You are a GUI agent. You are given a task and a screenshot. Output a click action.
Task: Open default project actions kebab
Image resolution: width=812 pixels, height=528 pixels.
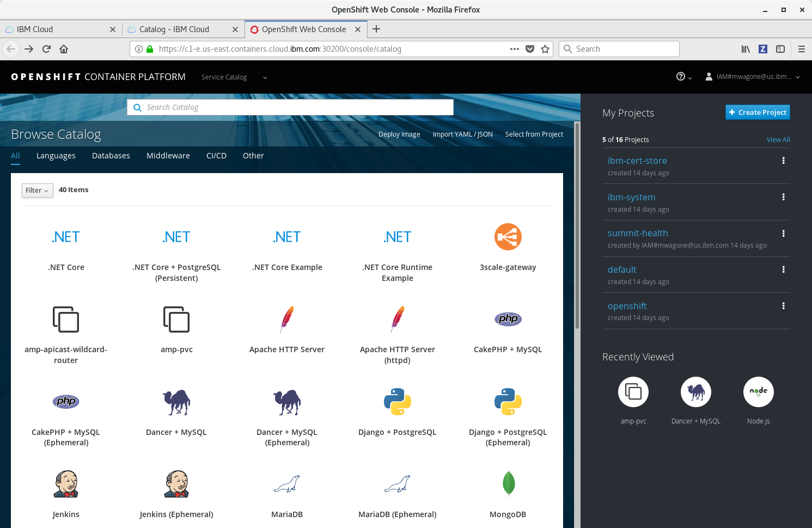(783, 269)
